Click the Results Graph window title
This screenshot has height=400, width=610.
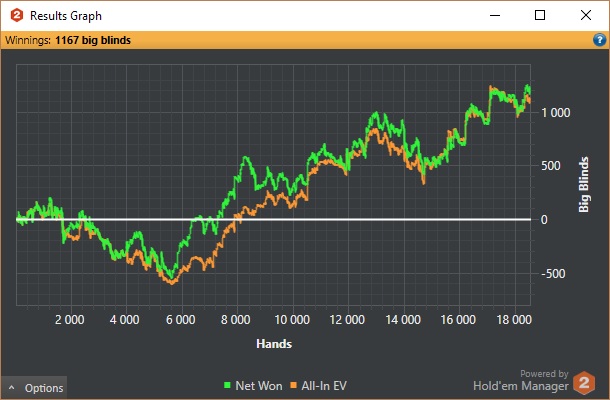66,16
